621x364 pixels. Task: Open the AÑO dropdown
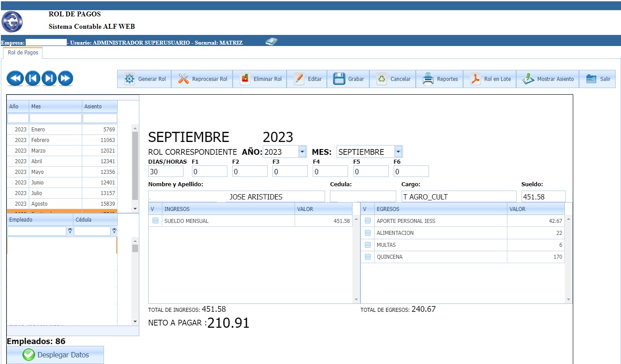coord(302,152)
